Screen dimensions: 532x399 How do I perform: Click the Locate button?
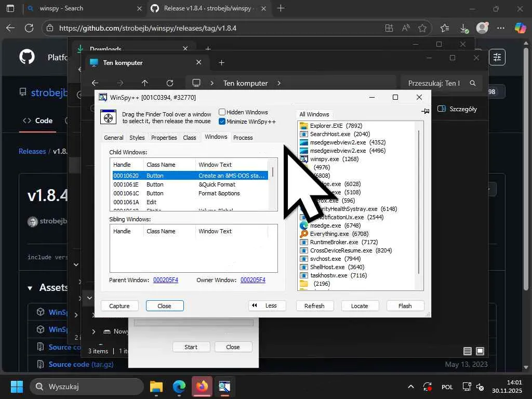(x=360, y=305)
